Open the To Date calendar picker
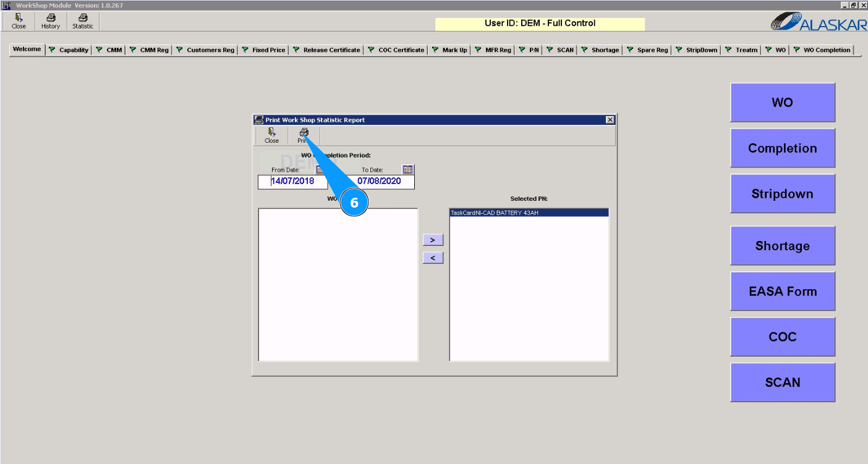Image resolution: width=868 pixels, height=464 pixels. (407, 169)
